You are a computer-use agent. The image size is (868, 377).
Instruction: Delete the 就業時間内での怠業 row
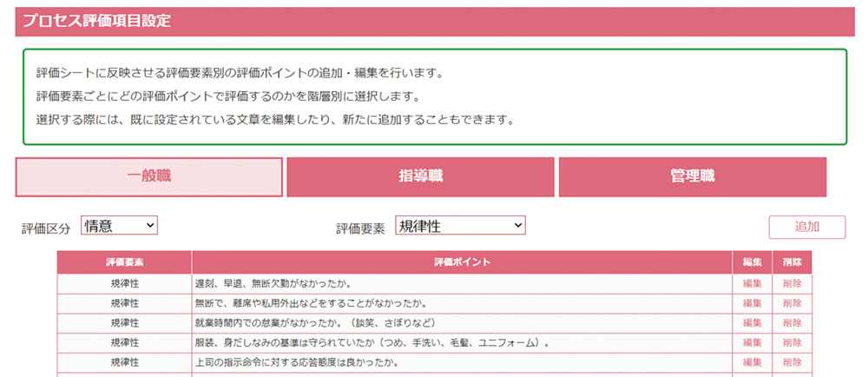tap(792, 322)
